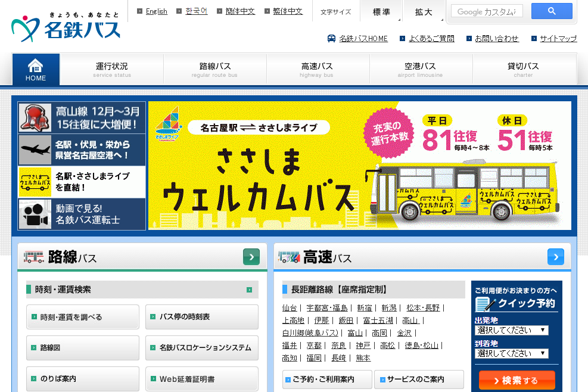Open the 新宿 route link

[x=365, y=308]
